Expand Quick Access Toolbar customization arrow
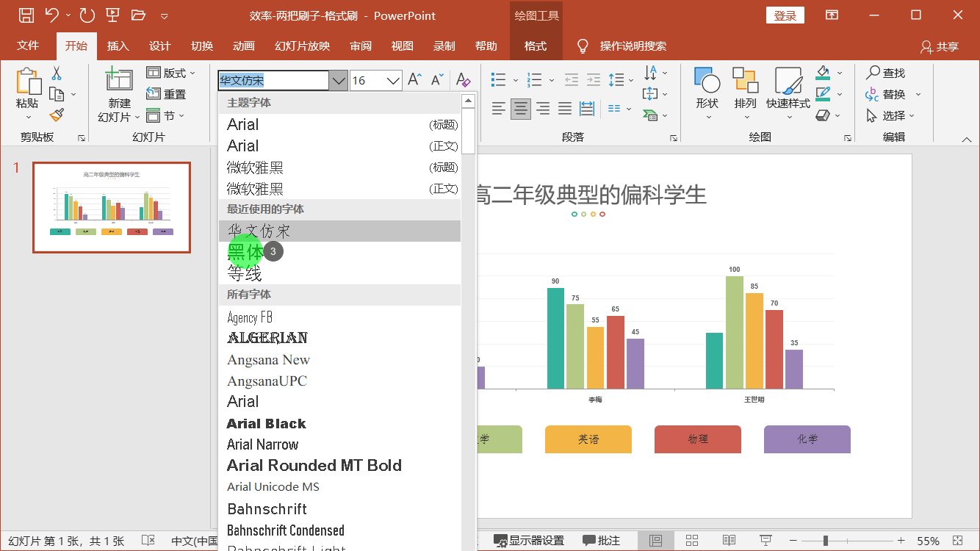Screen dimensions: 980x551 [x=165, y=15]
